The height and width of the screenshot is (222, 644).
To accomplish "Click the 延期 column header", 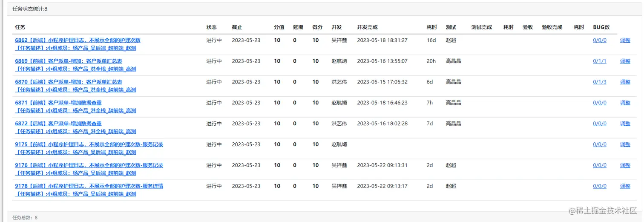I will [298, 27].
